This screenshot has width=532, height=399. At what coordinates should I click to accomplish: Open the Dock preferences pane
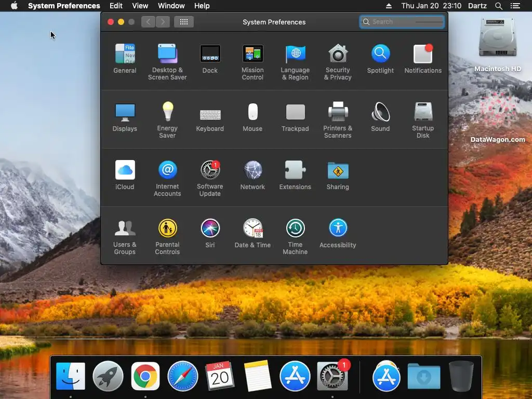point(210,59)
